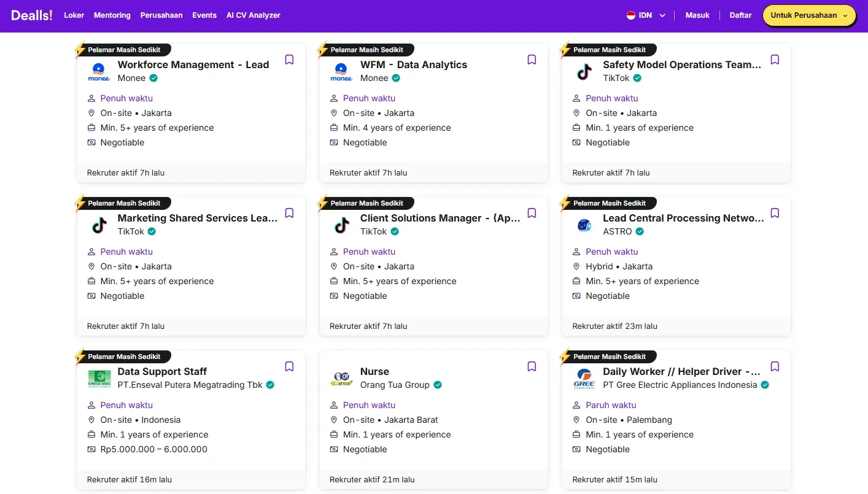The width and height of the screenshot is (868, 494).
Task: Save the Safety Model Operations Team job
Action: (x=775, y=60)
